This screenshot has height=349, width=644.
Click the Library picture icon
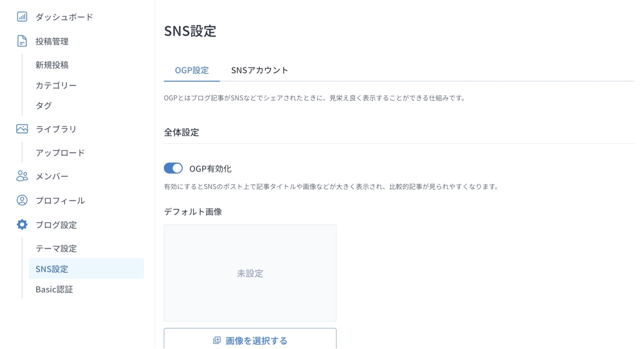[22, 129]
